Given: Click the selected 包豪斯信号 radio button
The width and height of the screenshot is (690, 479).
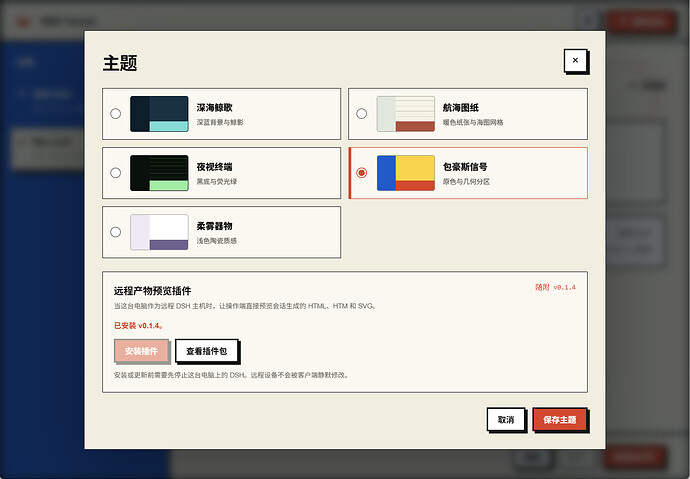Looking at the screenshot, I should (x=361, y=172).
